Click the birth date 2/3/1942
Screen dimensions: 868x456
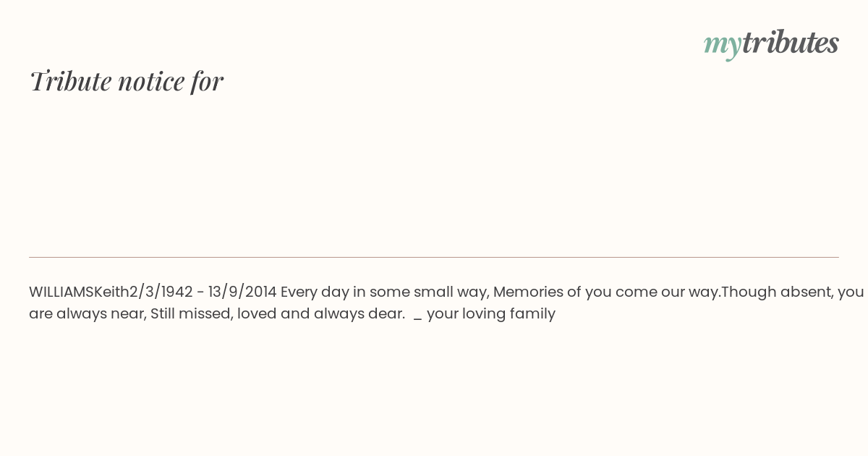coord(161,292)
